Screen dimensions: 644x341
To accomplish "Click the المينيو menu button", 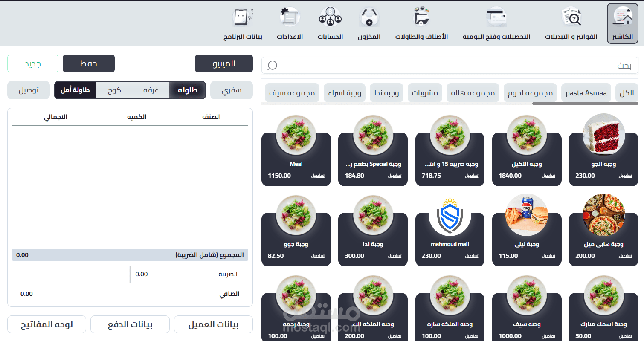I will pos(224,64).
